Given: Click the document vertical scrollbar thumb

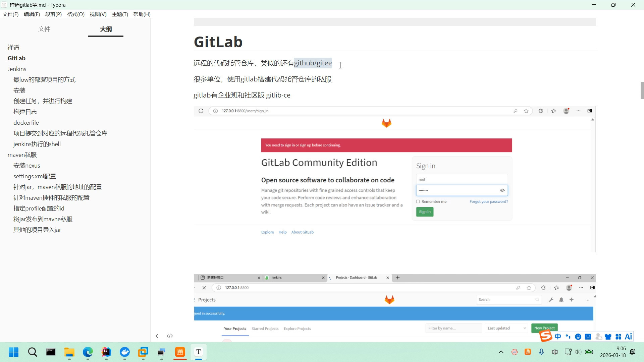Looking at the screenshot, I should pyautogui.click(x=642, y=90).
